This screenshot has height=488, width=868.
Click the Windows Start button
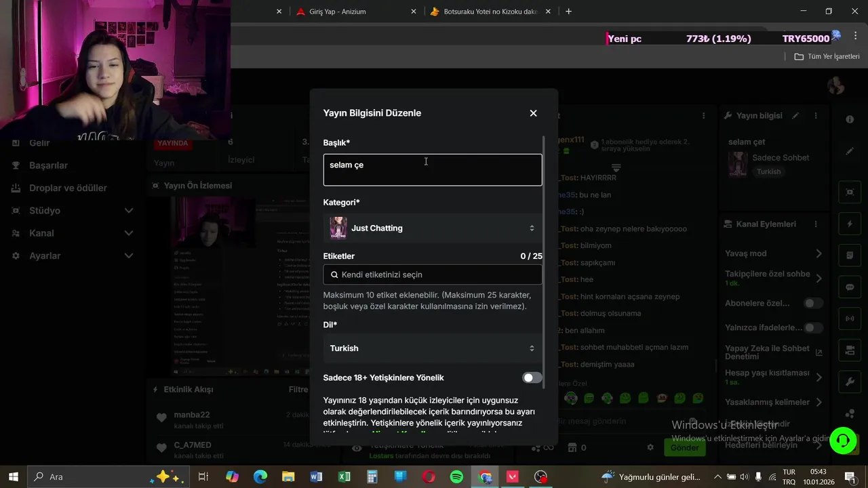pos(13,476)
